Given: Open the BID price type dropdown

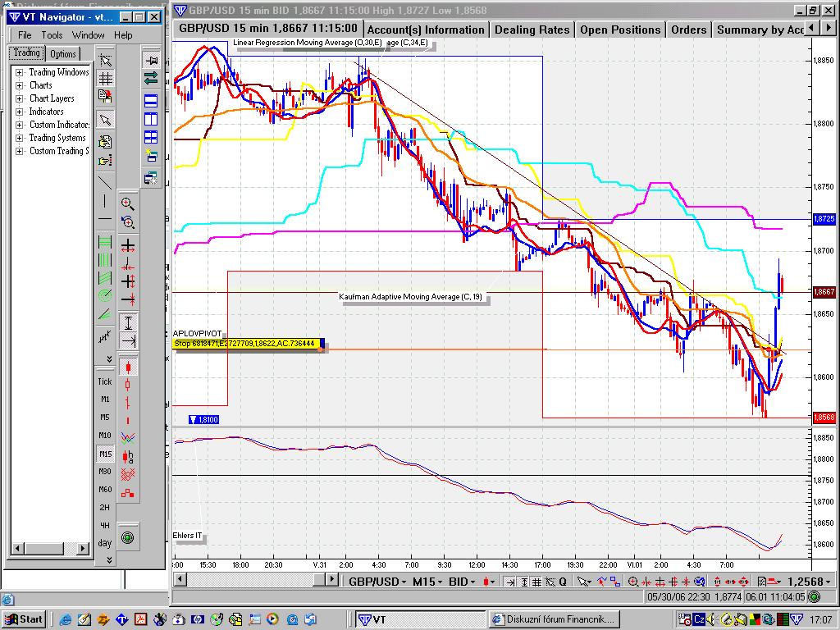Looking at the screenshot, I should click(462, 582).
